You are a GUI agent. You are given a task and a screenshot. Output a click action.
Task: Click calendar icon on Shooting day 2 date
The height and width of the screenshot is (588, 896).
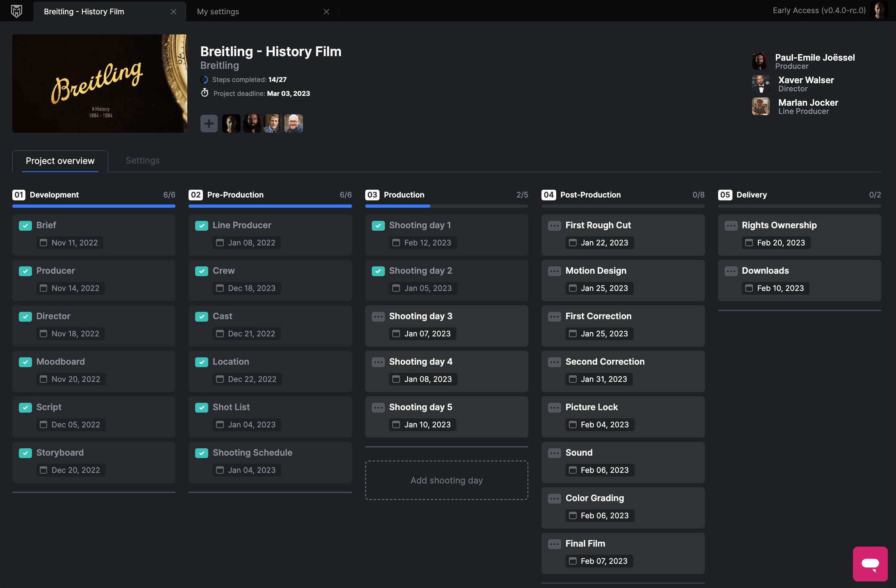396,288
